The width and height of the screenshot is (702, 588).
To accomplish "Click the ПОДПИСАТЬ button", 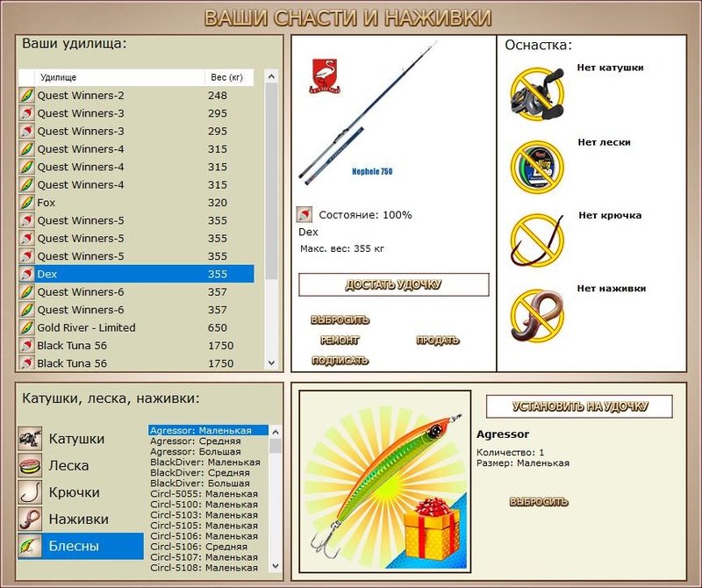I will (x=340, y=361).
